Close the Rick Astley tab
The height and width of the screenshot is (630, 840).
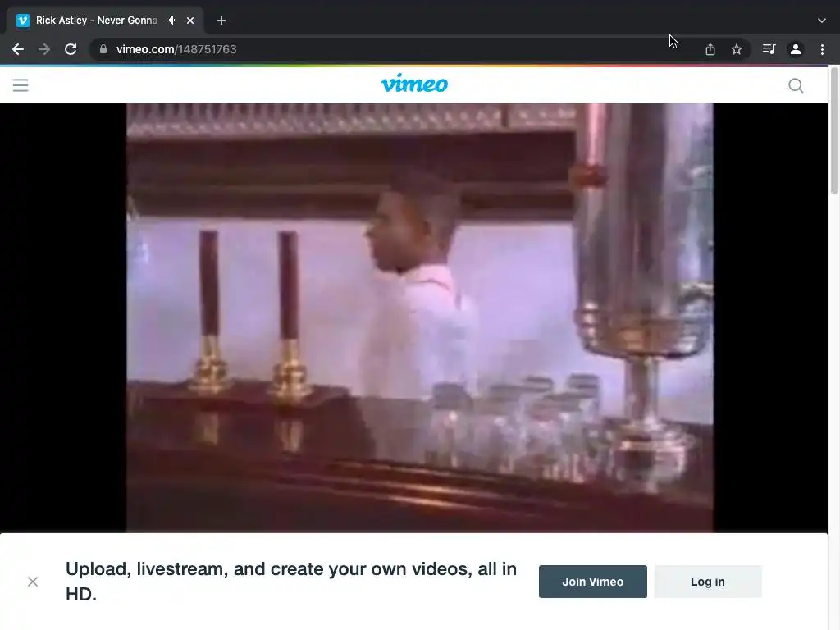pos(190,21)
